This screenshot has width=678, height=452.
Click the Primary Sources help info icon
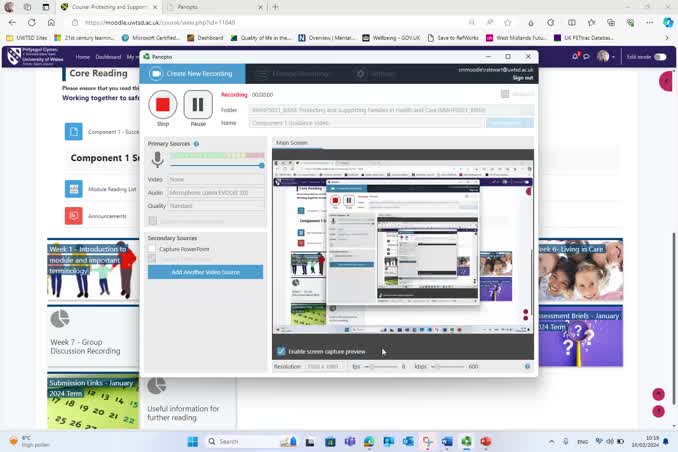[196, 144]
